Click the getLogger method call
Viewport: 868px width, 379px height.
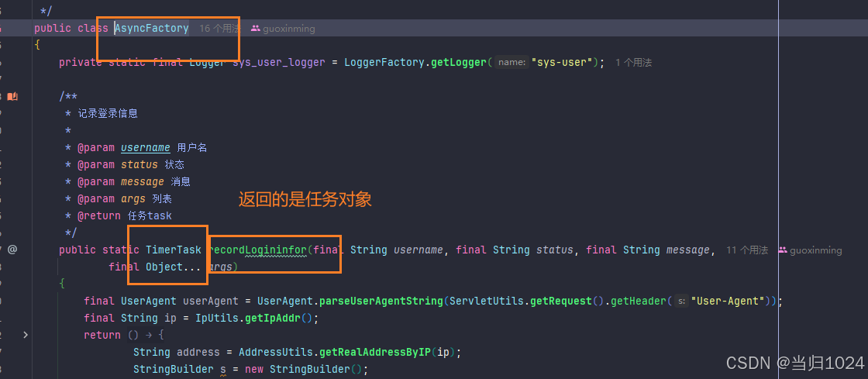tap(459, 63)
